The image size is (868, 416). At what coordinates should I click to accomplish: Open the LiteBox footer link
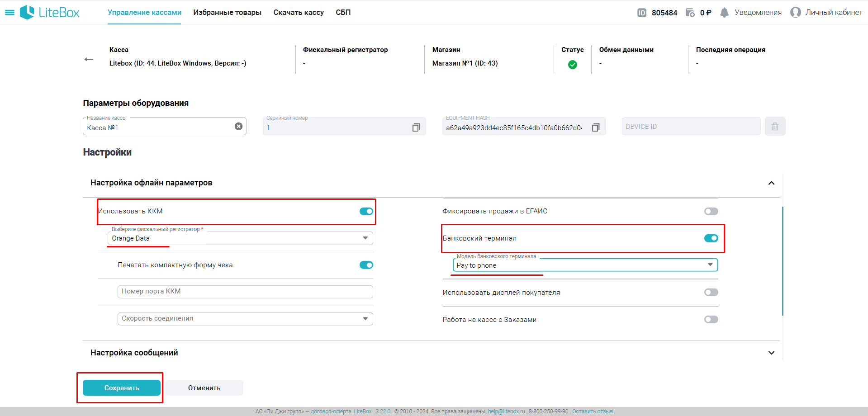(x=363, y=411)
